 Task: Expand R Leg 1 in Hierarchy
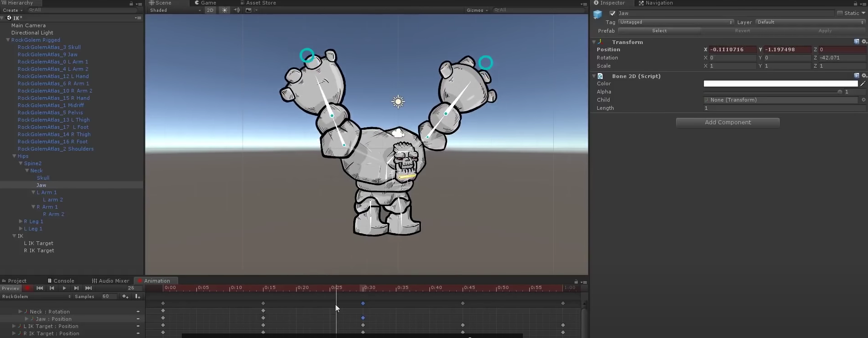tap(20, 221)
